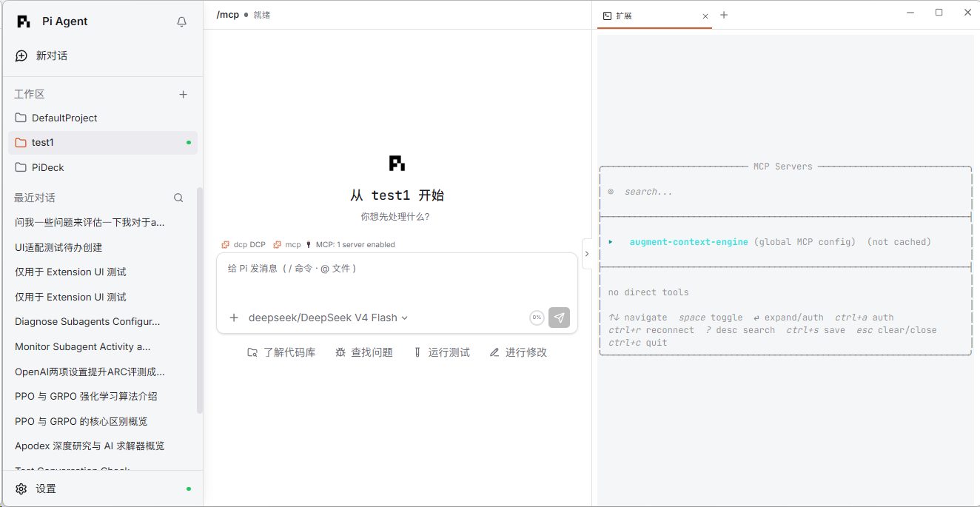Choose the 了解代码库 quick action

click(281, 352)
